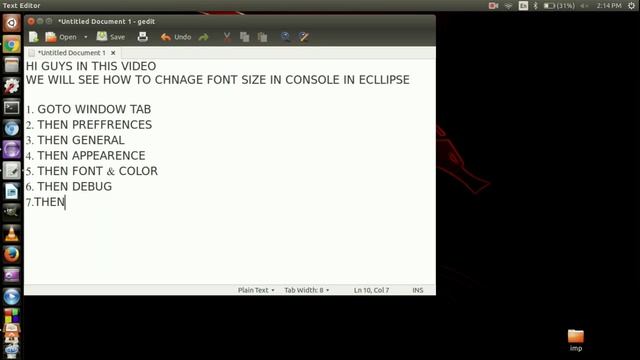Viewport: 640px width, 360px height.
Task: Open Find and Replace icon
Action: click(304, 37)
